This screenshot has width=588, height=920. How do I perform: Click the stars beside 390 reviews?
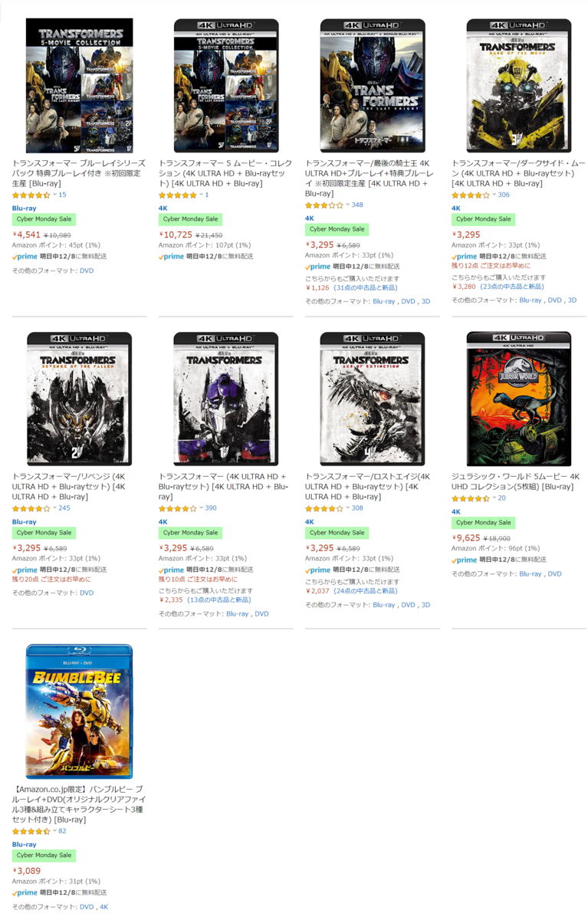click(178, 508)
